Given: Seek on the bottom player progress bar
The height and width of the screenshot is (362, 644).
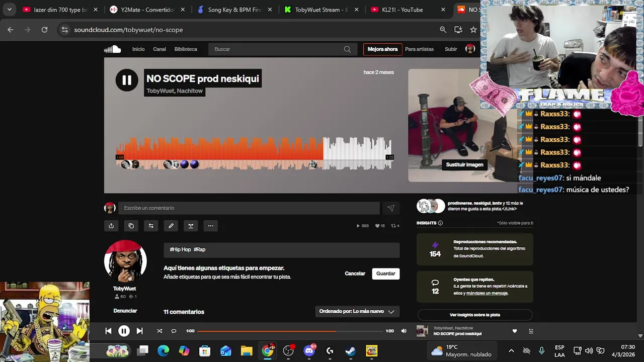Looking at the screenshot, I should pos(290,331).
